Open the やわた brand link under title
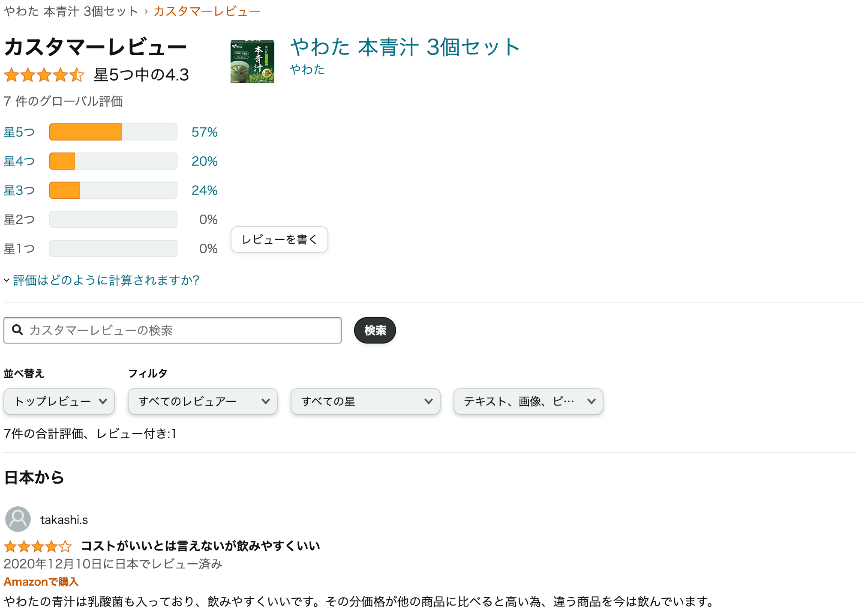This screenshot has width=865, height=616. point(307,69)
